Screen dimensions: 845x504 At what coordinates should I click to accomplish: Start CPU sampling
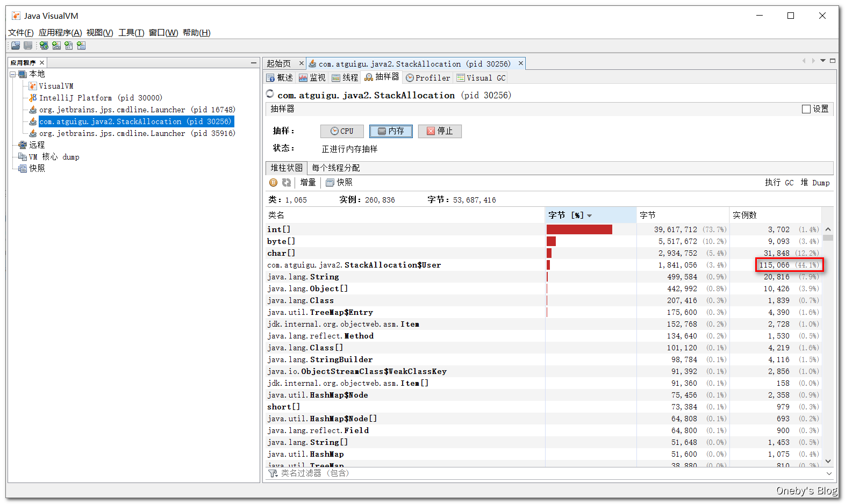(x=342, y=131)
